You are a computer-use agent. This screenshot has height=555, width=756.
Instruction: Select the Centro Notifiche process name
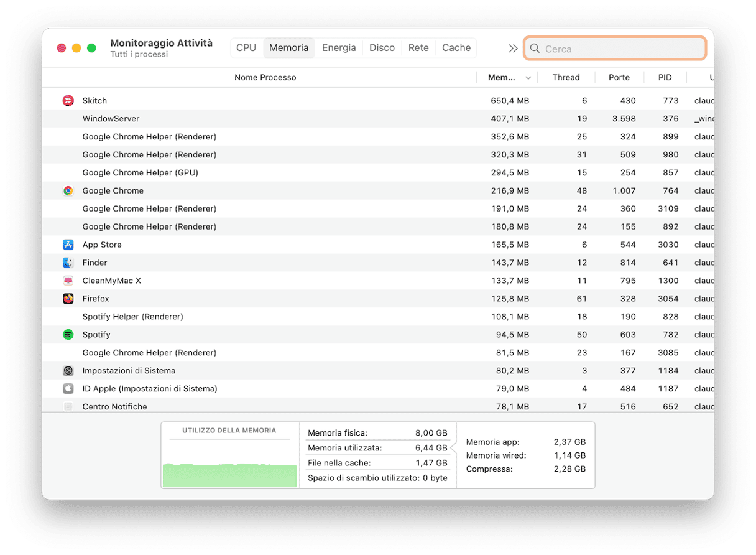115,407
